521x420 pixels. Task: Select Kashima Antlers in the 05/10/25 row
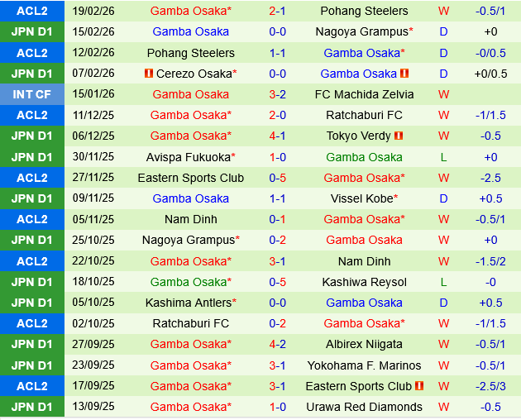click(189, 303)
